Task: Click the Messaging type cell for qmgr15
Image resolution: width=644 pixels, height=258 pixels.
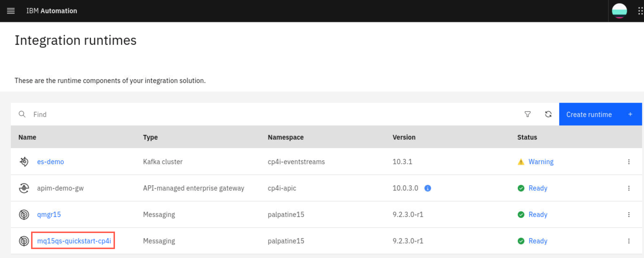Action: coord(159,214)
